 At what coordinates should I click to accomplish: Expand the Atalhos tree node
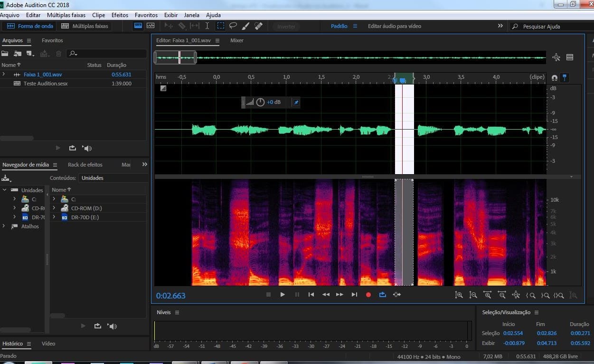4,226
